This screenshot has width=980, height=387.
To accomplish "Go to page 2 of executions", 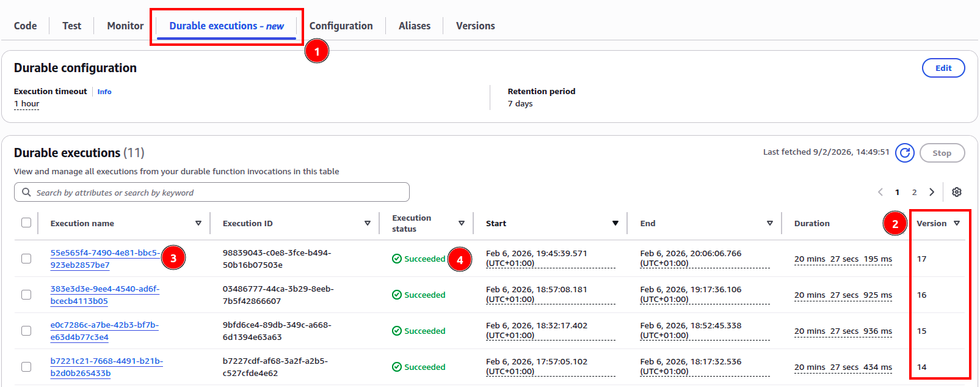I will pos(914,192).
